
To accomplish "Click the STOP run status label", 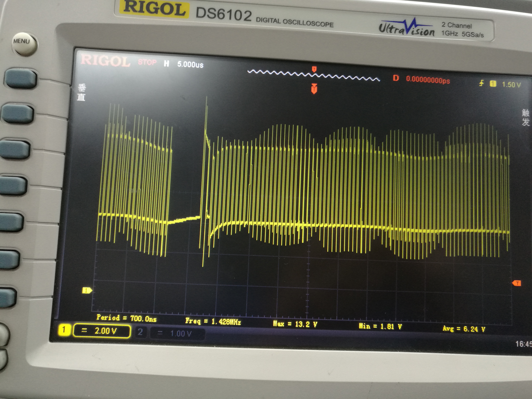I will [x=147, y=63].
